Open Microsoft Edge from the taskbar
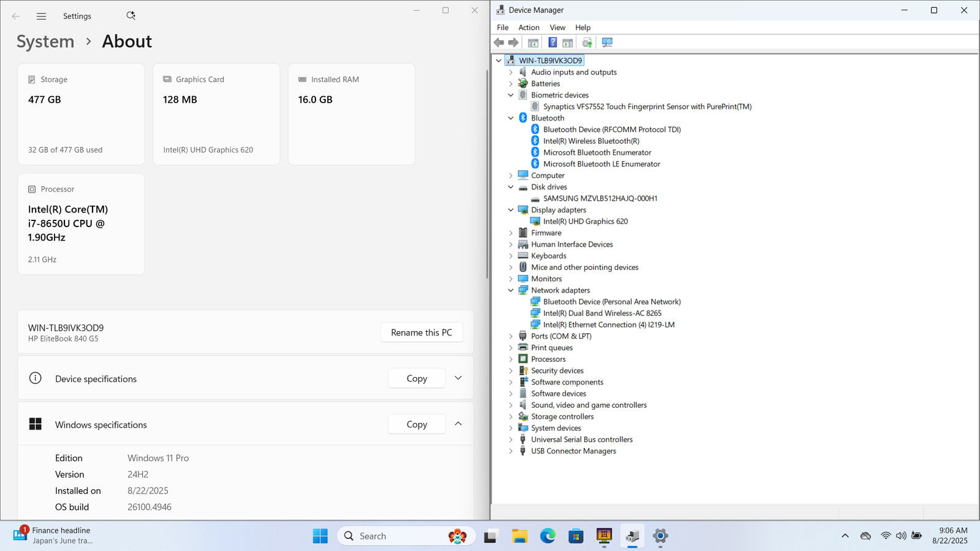This screenshot has width=980, height=551. [548, 536]
